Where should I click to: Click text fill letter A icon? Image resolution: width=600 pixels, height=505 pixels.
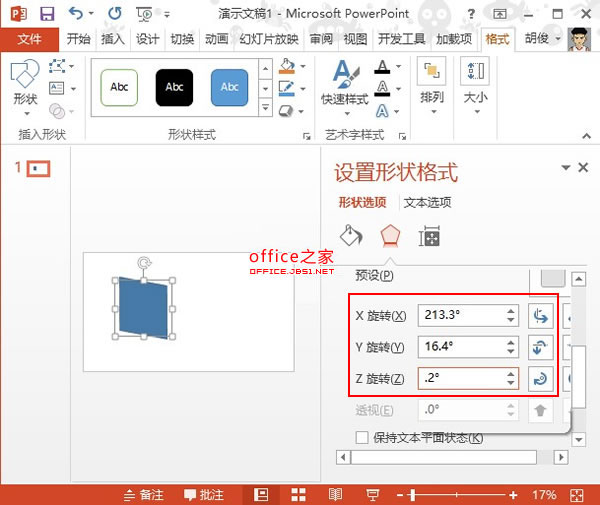coord(382,67)
